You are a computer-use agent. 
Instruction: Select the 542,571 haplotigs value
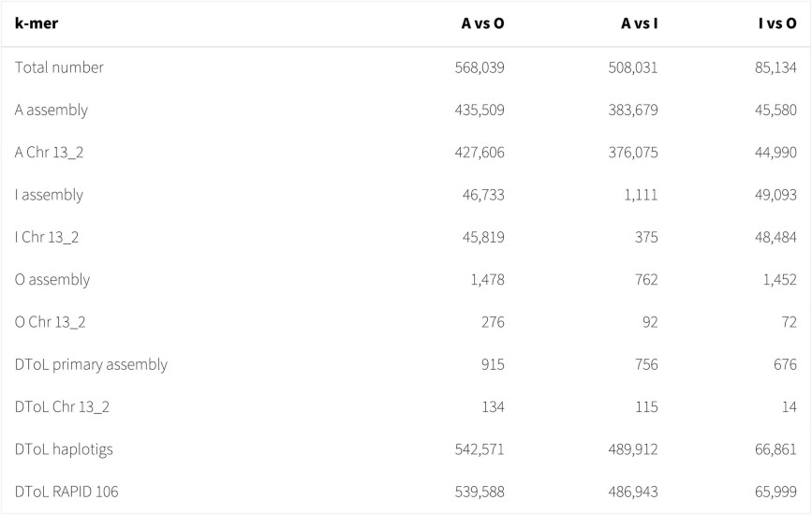pos(477,449)
